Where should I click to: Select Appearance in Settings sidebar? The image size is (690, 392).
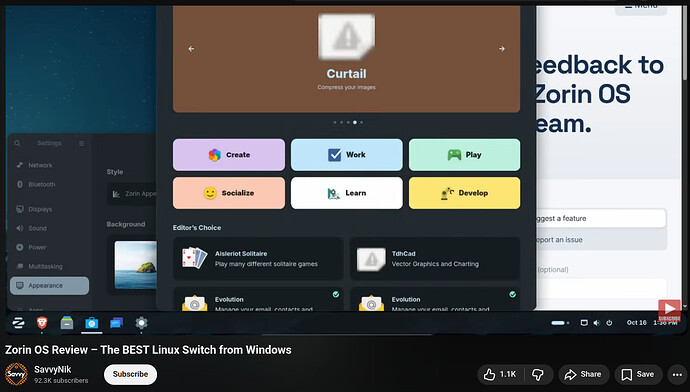pos(49,286)
